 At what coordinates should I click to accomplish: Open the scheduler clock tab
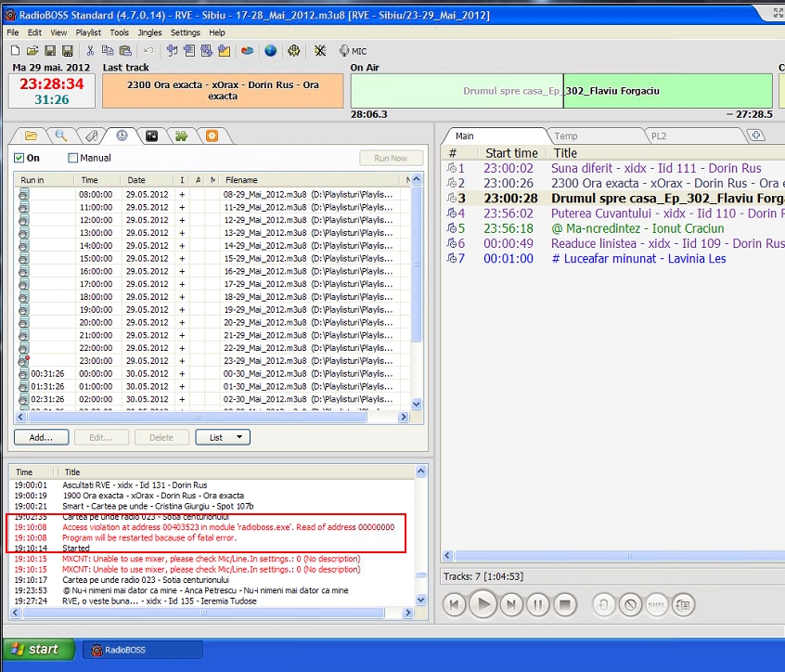coord(122,136)
